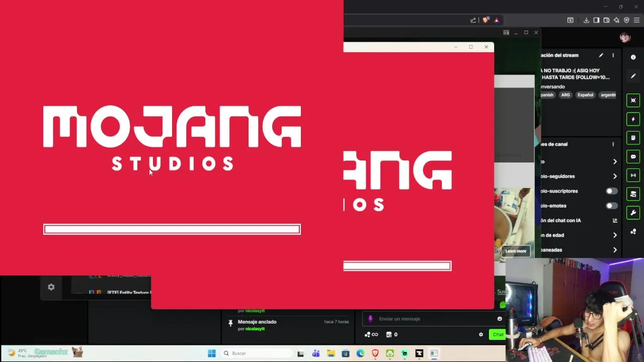Open the notes document icon in sidebar
This screenshot has height=362, width=644.
(x=633, y=138)
